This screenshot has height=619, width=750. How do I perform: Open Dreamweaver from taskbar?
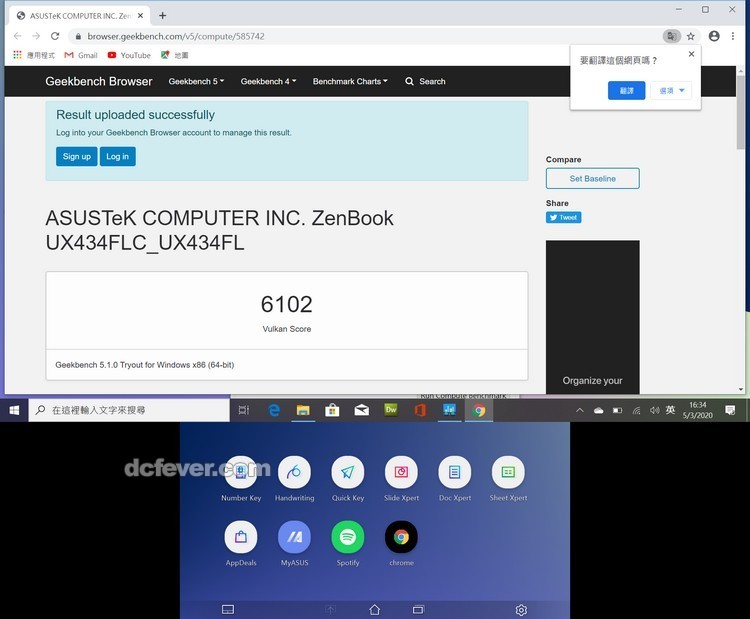[391, 410]
